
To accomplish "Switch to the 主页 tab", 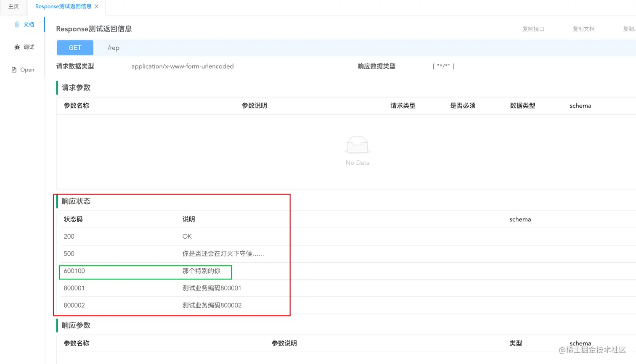I will (13, 6).
